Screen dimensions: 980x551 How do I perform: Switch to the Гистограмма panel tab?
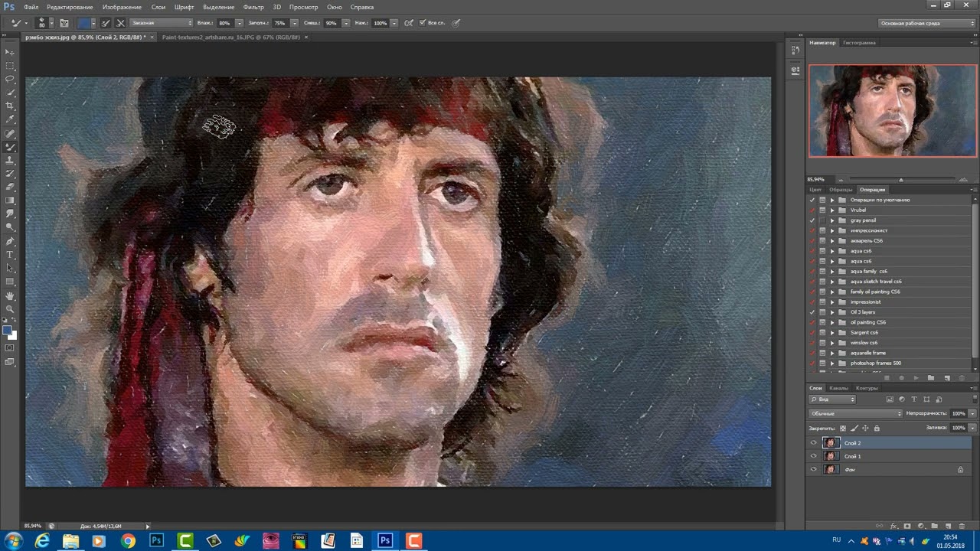click(x=859, y=43)
